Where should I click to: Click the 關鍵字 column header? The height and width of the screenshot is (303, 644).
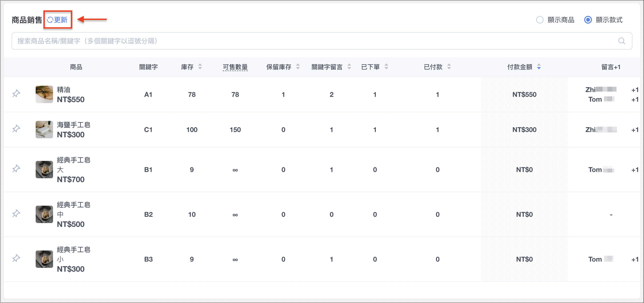point(148,67)
